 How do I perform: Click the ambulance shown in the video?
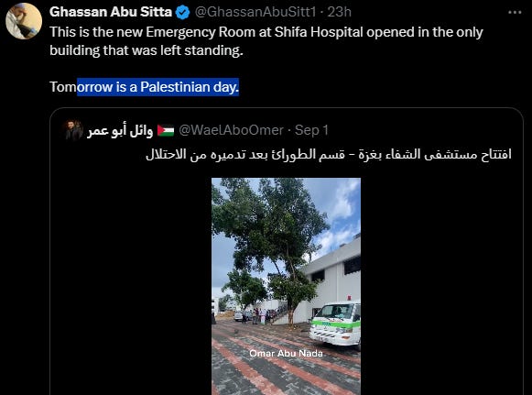(x=335, y=324)
